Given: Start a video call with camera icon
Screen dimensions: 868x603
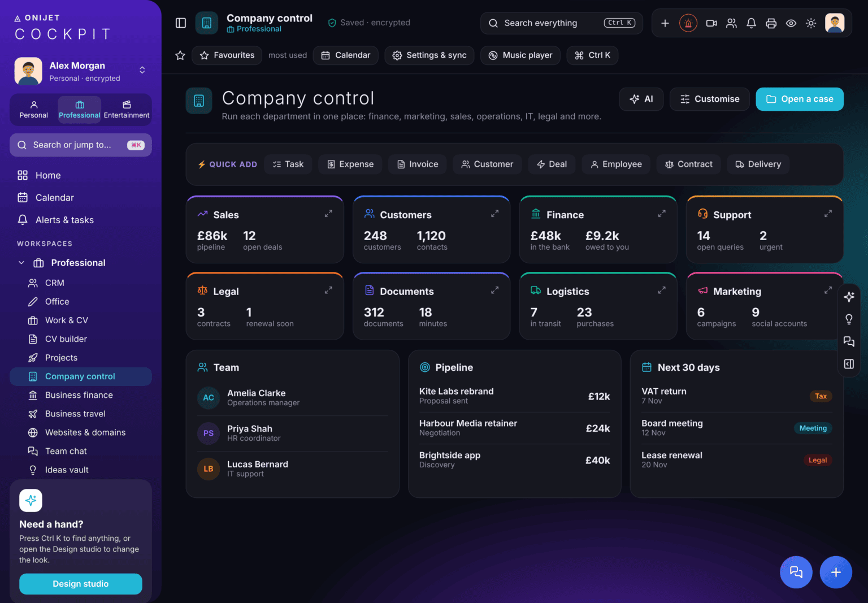Looking at the screenshot, I should pos(711,23).
